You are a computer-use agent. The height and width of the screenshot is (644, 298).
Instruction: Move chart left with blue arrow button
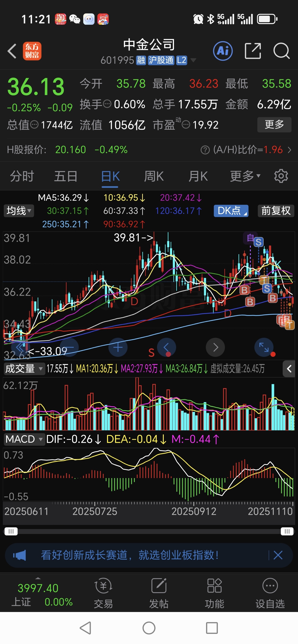[x=166, y=347]
